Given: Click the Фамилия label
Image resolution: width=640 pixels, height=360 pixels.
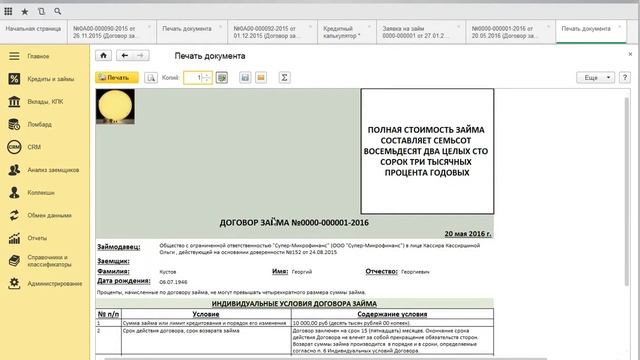Looking at the screenshot, I should tap(113, 271).
